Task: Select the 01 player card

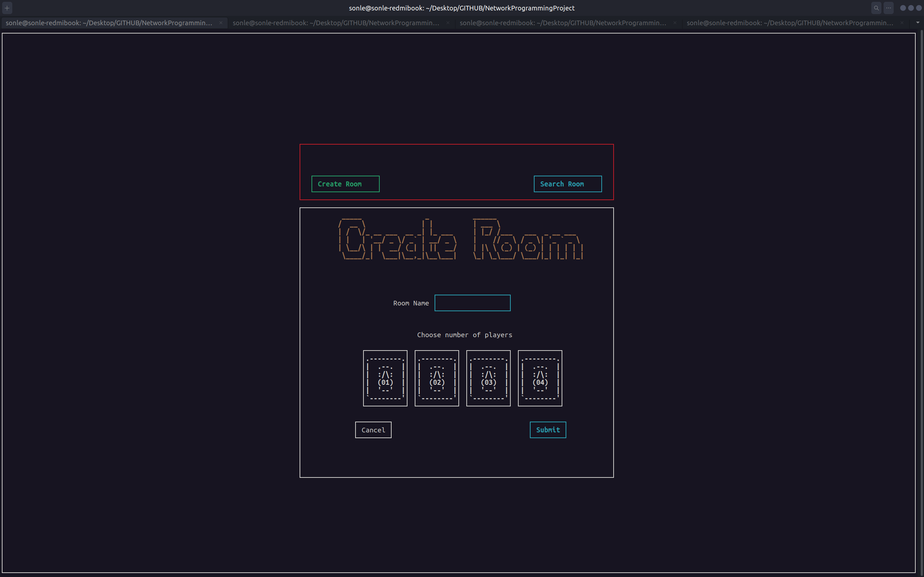Action: pyautogui.click(x=385, y=378)
